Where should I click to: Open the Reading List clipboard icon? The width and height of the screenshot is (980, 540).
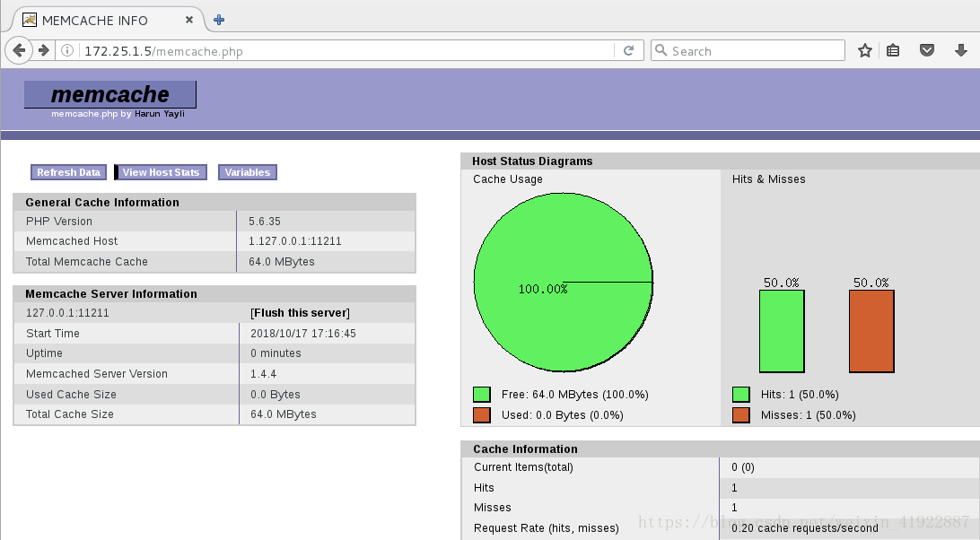893,50
